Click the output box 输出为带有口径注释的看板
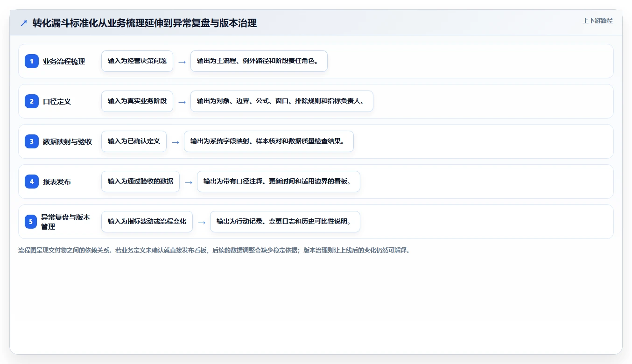 279,182
